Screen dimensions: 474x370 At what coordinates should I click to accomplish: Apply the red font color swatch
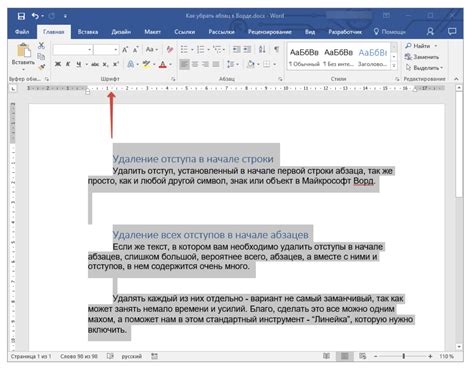pos(162,64)
